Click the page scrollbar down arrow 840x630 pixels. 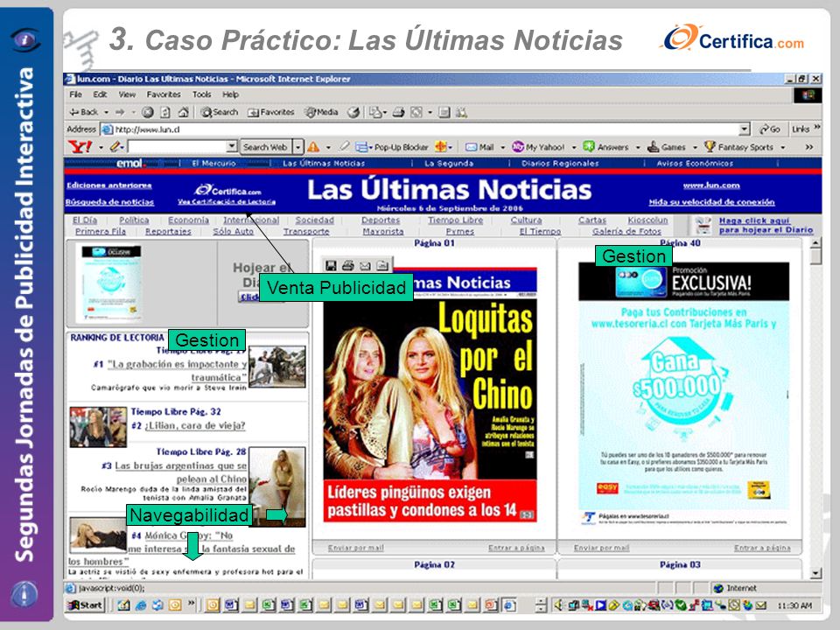click(x=815, y=573)
